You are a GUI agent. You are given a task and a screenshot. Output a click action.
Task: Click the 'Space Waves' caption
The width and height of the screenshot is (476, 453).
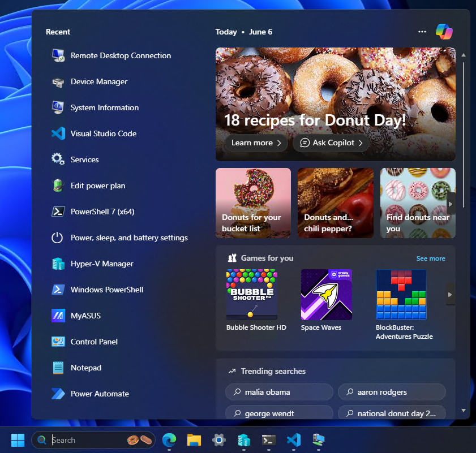321,327
